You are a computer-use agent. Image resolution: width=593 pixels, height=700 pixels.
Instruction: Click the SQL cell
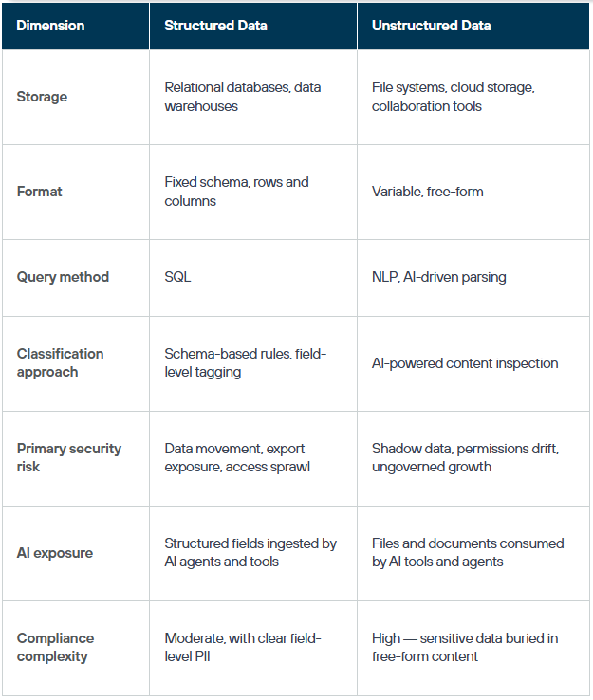(177, 277)
